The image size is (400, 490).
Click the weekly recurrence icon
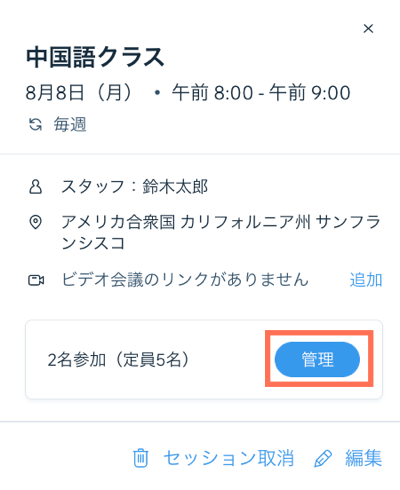(x=35, y=125)
